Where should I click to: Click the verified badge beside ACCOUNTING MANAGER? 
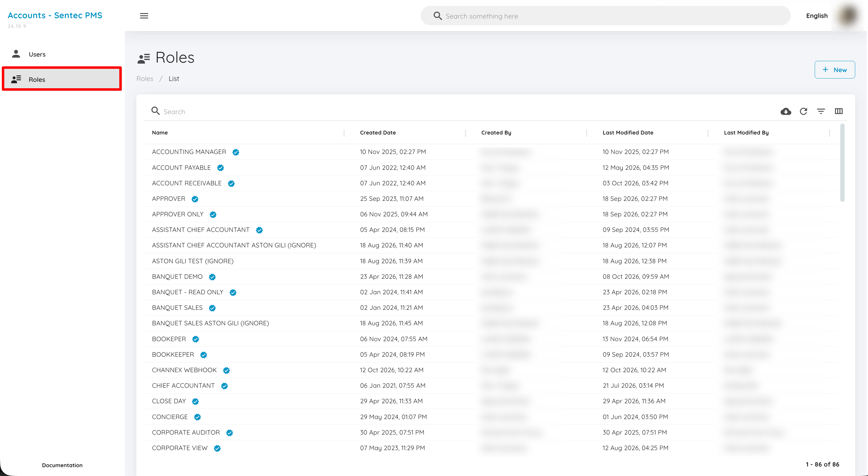coord(236,152)
